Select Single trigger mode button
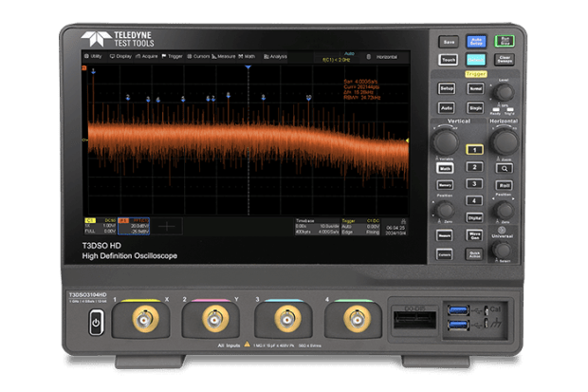588x392 pixels. (475, 108)
